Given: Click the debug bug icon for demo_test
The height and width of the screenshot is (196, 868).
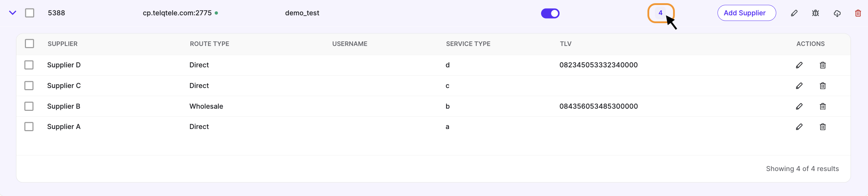Looking at the screenshot, I should (815, 13).
